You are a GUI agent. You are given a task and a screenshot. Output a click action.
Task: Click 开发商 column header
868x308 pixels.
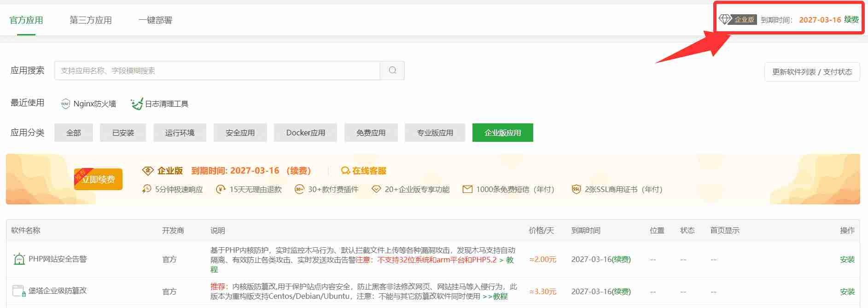tap(173, 231)
